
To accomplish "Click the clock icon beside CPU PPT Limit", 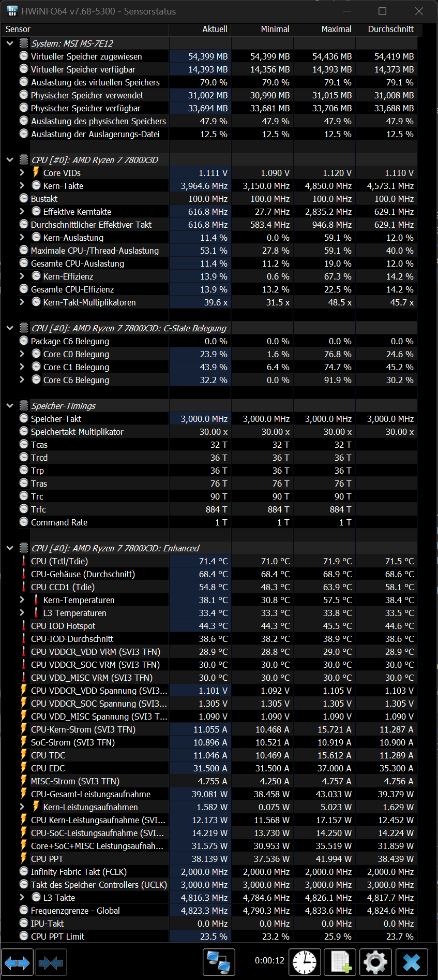I will [24, 936].
